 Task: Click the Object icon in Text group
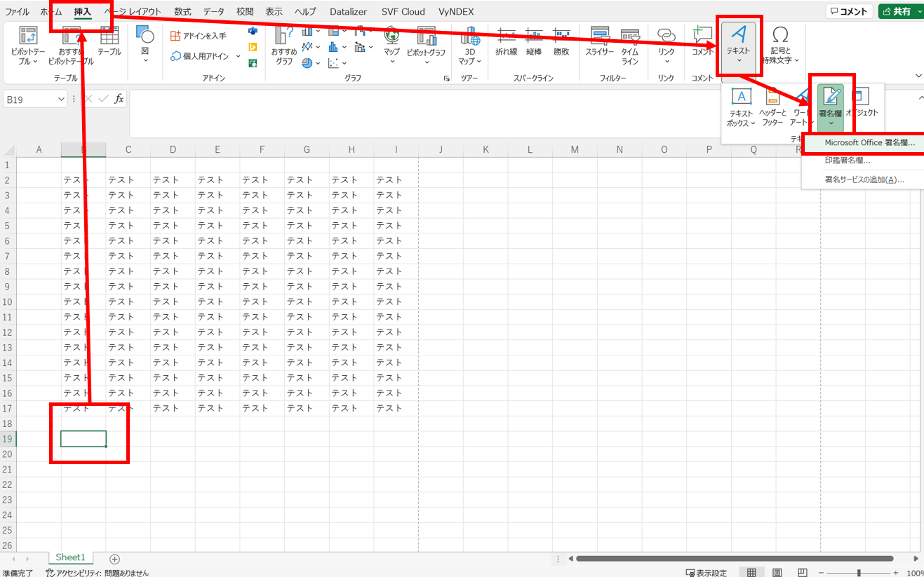(x=862, y=103)
